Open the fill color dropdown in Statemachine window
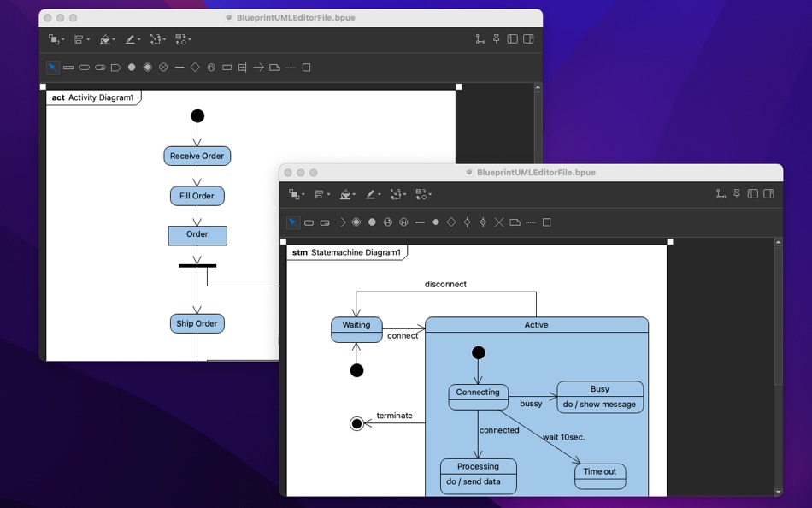Image resolution: width=812 pixels, height=508 pixels. pos(347,194)
